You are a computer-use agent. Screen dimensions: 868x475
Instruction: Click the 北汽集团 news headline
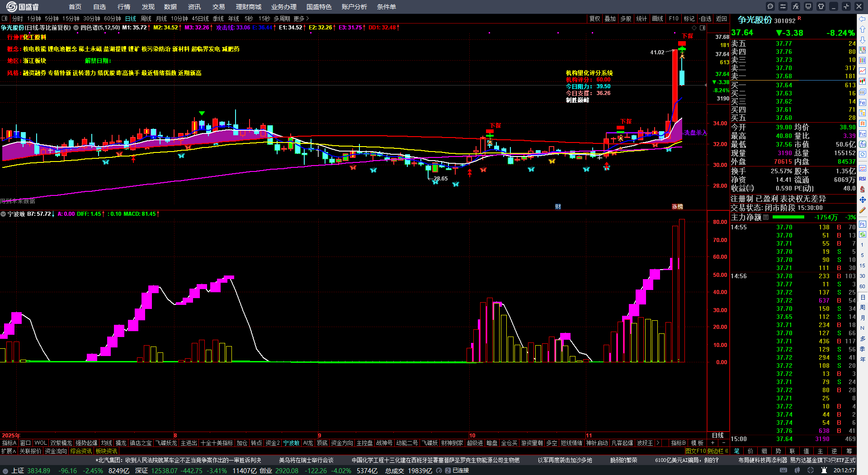coord(178,460)
